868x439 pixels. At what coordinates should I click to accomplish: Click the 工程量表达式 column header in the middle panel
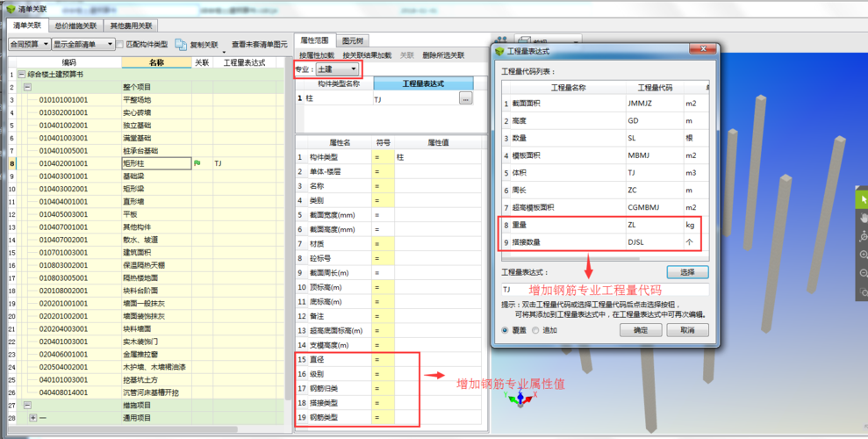click(424, 83)
